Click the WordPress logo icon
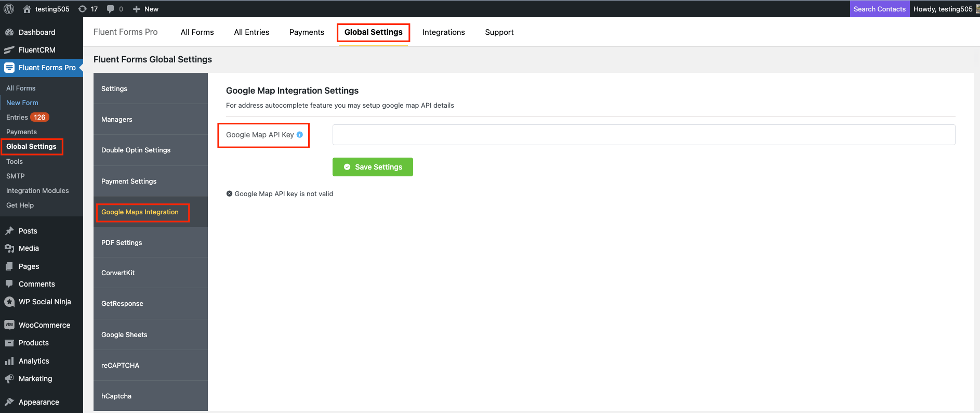980x413 pixels. coord(9,9)
